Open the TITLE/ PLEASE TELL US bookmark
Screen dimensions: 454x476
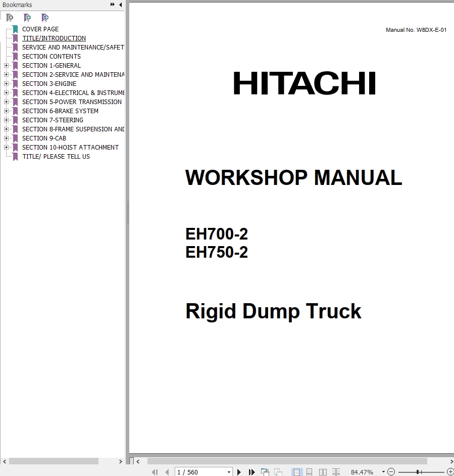click(x=56, y=157)
